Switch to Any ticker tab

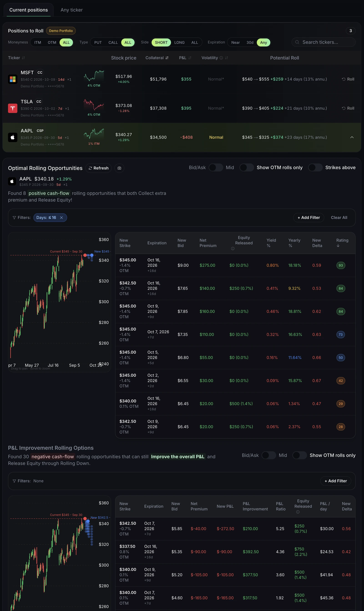point(72,10)
